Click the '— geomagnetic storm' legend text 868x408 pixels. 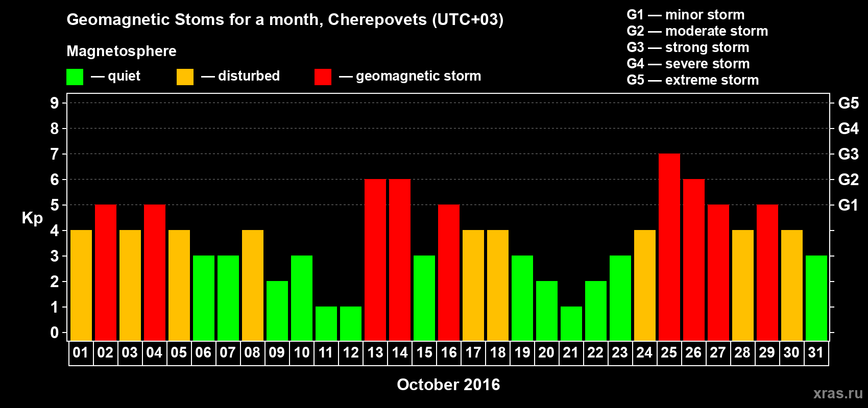pyautogui.click(x=410, y=76)
